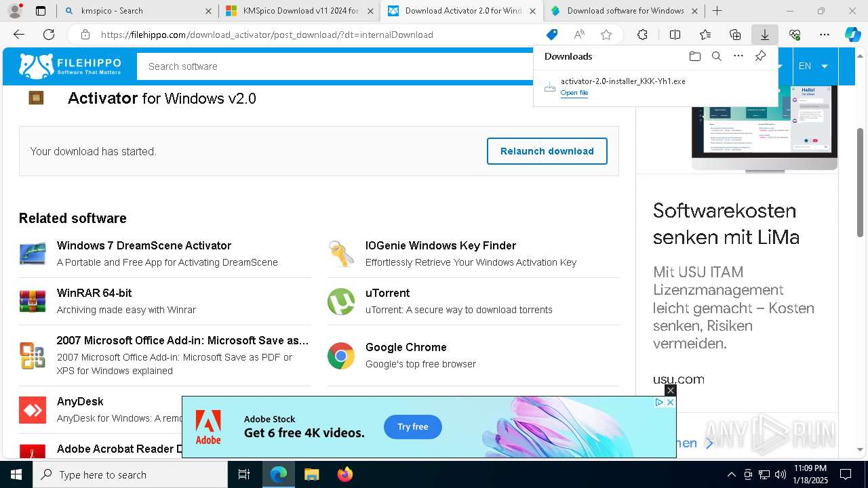Image resolution: width=868 pixels, height=488 pixels.
Task: Add this page to favorites star
Action: (x=606, y=35)
